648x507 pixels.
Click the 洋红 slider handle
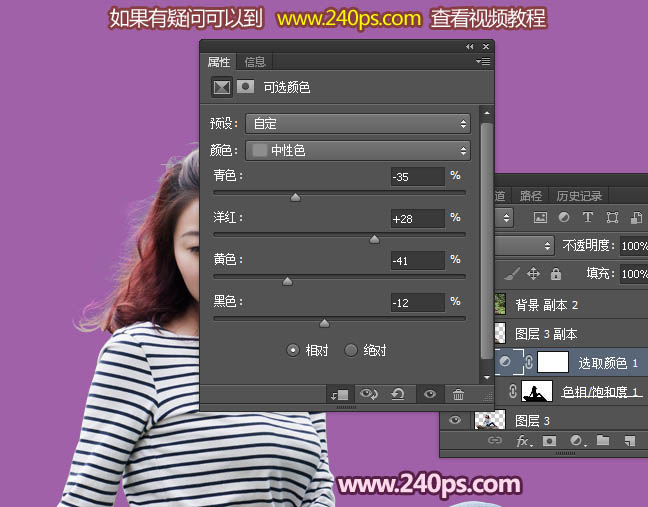pyautogui.click(x=374, y=239)
